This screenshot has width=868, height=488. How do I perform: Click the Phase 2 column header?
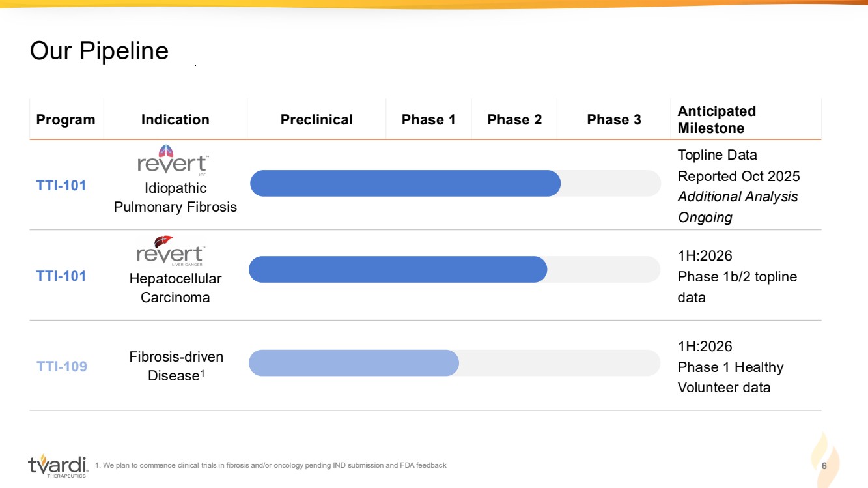(x=514, y=120)
